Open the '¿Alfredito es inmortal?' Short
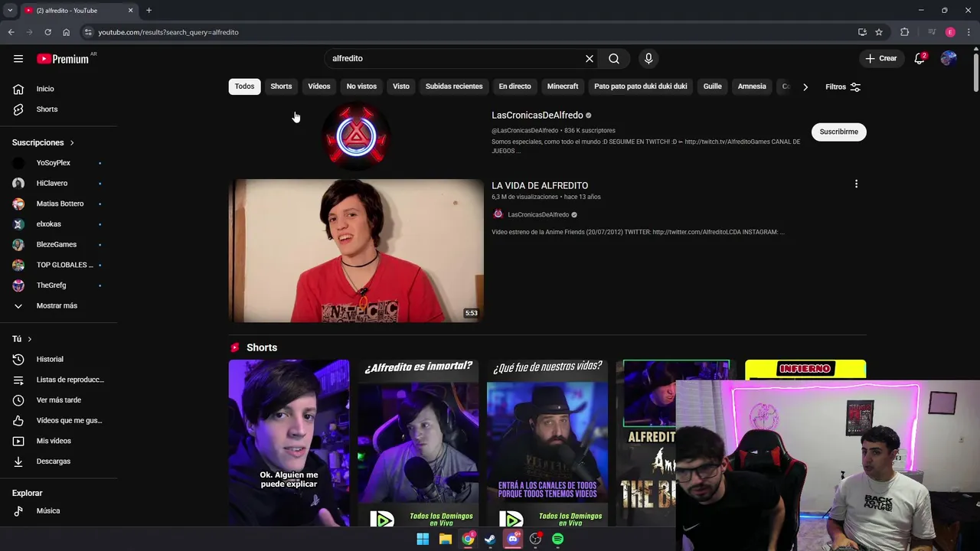 [418, 443]
